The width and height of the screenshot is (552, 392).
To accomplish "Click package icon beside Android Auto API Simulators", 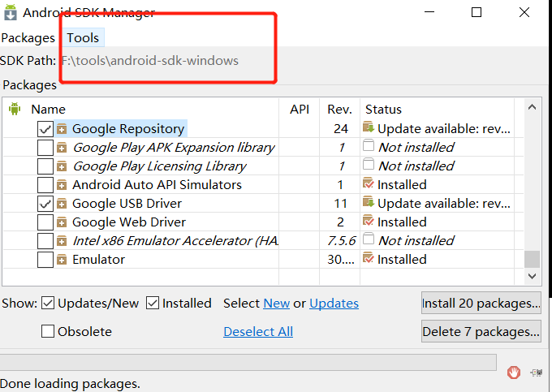I will [x=62, y=185].
